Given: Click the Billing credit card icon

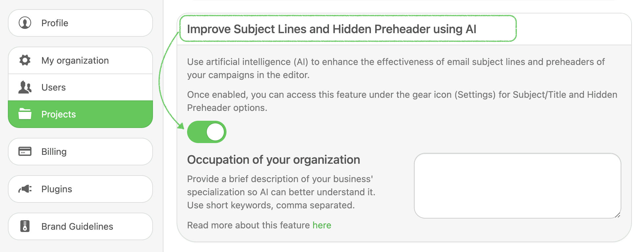Looking at the screenshot, I should pos(25,152).
